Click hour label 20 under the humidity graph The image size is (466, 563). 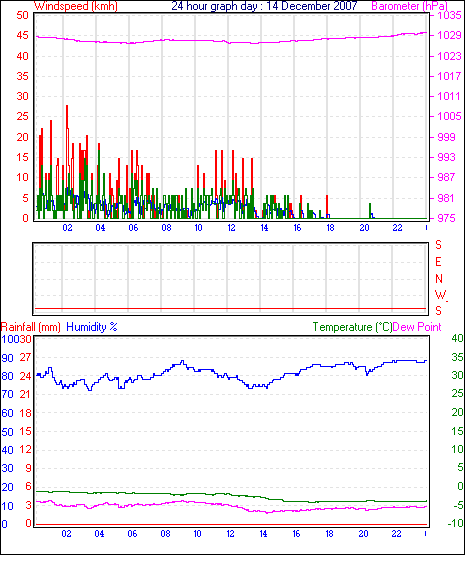[x=363, y=534]
